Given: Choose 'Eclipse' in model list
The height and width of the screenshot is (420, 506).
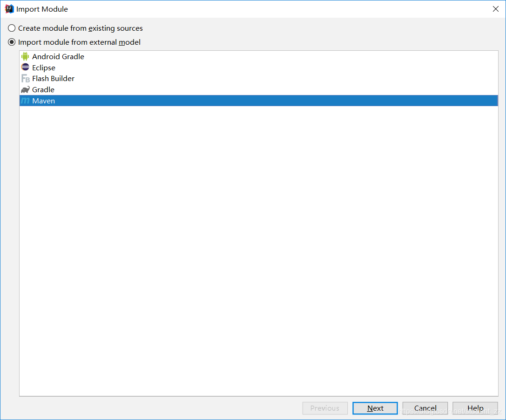Looking at the screenshot, I should [258, 68].
